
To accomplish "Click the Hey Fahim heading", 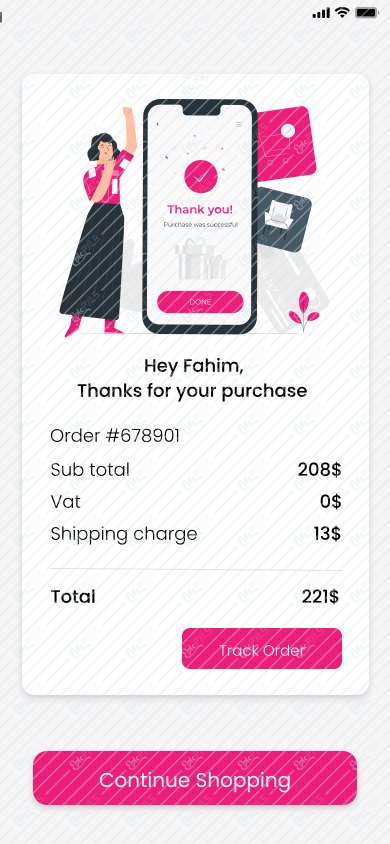I will click(x=194, y=367).
